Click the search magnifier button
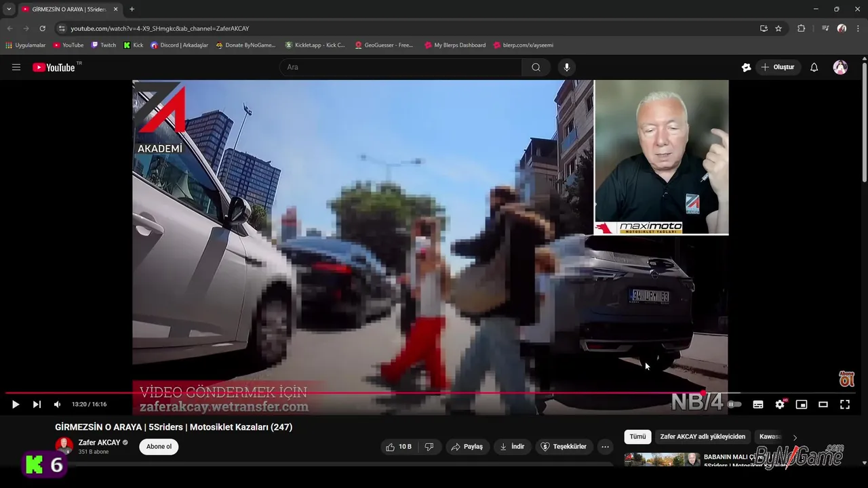The image size is (868, 488). coord(536,67)
